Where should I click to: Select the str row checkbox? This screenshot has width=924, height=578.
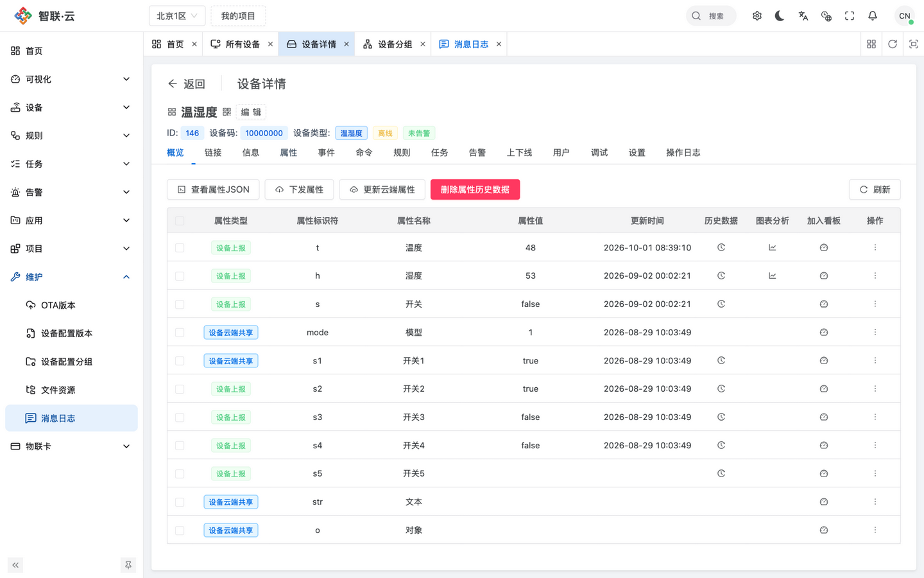[x=180, y=502]
